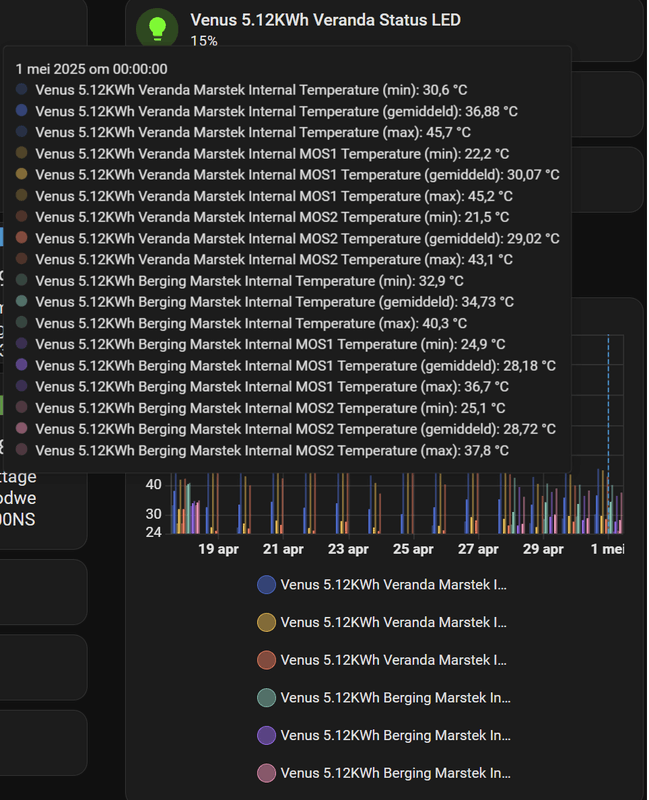Toggle blue Veranda Marstek legend series
This screenshot has height=800, width=649.
pos(382,585)
